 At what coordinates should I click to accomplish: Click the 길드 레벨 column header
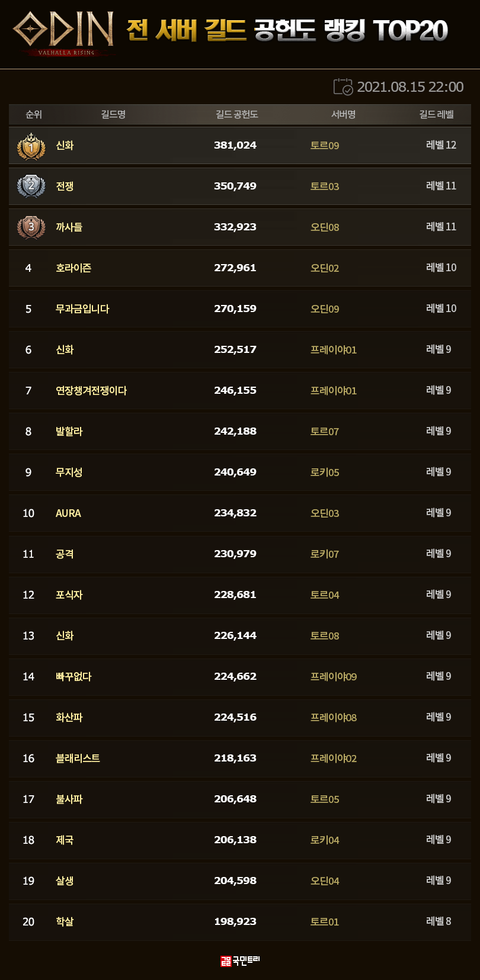tap(436, 114)
